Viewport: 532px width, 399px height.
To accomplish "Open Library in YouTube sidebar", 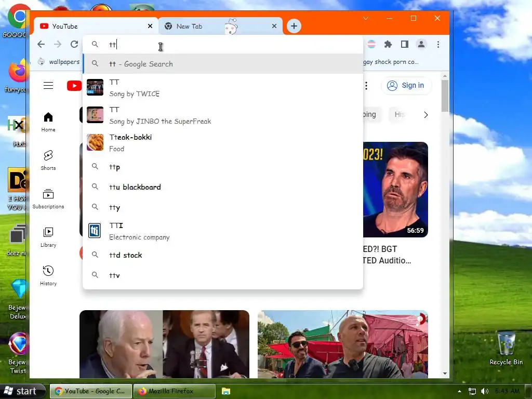I will [x=48, y=237].
